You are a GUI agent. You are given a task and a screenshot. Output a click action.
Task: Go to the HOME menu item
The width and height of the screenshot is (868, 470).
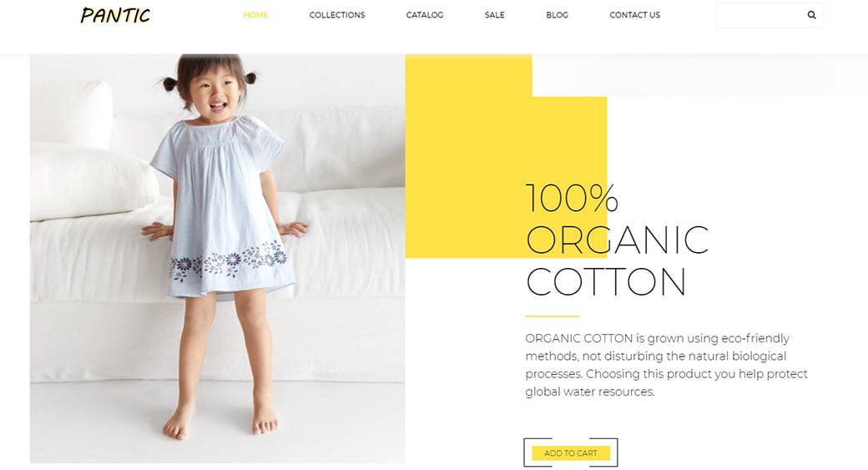[255, 15]
